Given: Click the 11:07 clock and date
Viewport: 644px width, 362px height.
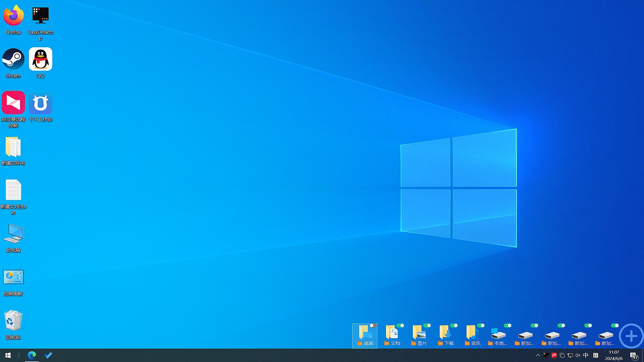Looking at the screenshot, I should click(614, 355).
